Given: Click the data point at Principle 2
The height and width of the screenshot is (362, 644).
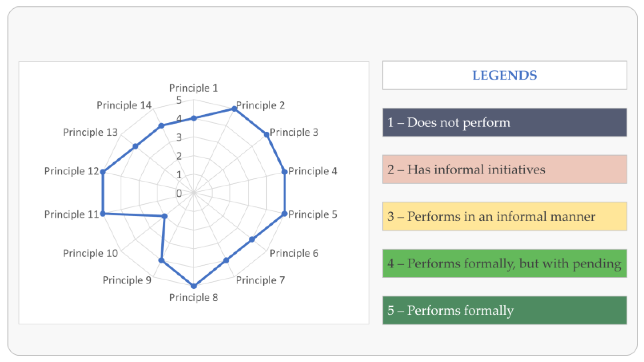Looking at the screenshot, I should 234,108.
